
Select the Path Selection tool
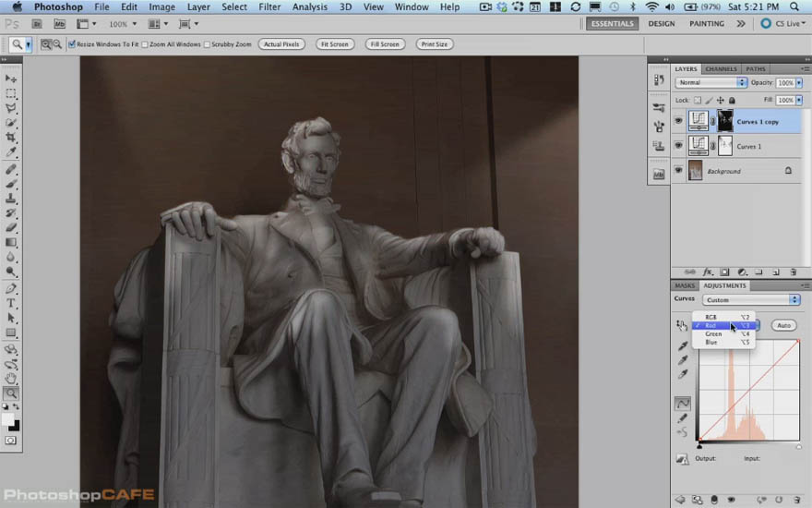10,318
